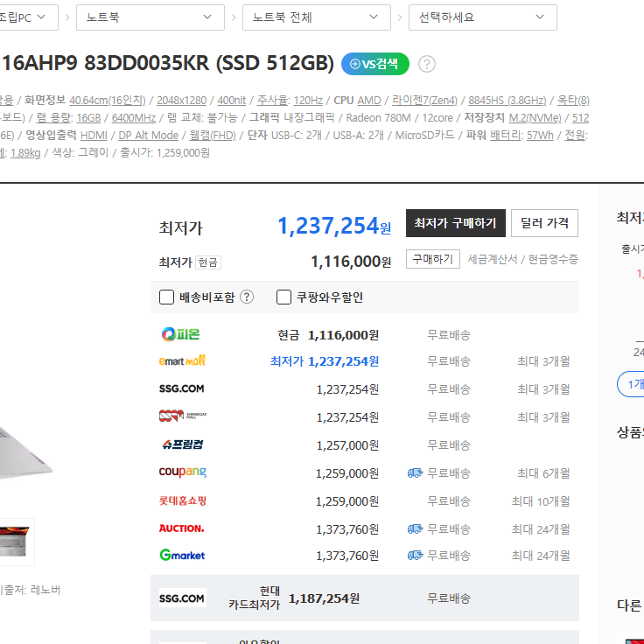Select the laptop keyboard thumbnail image

point(15,542)
